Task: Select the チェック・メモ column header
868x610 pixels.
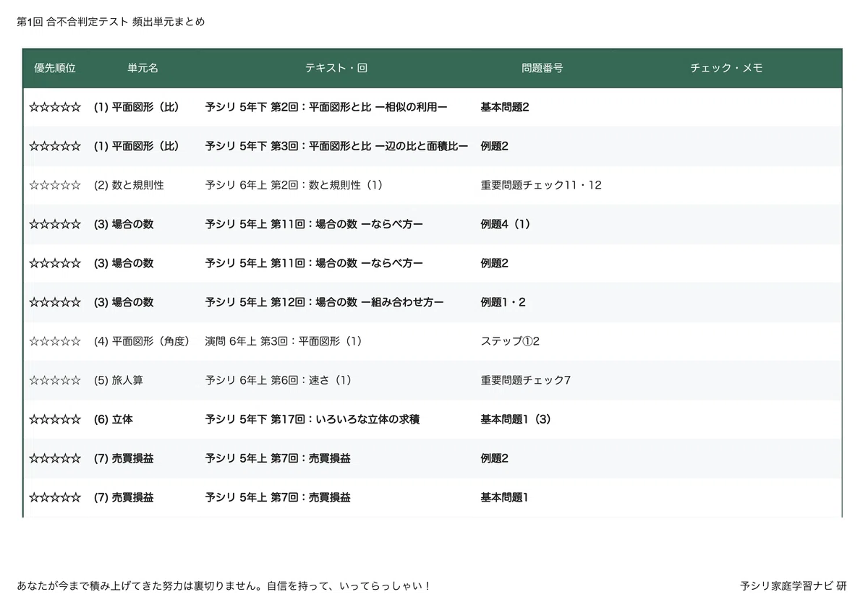Action: [726, 68]
